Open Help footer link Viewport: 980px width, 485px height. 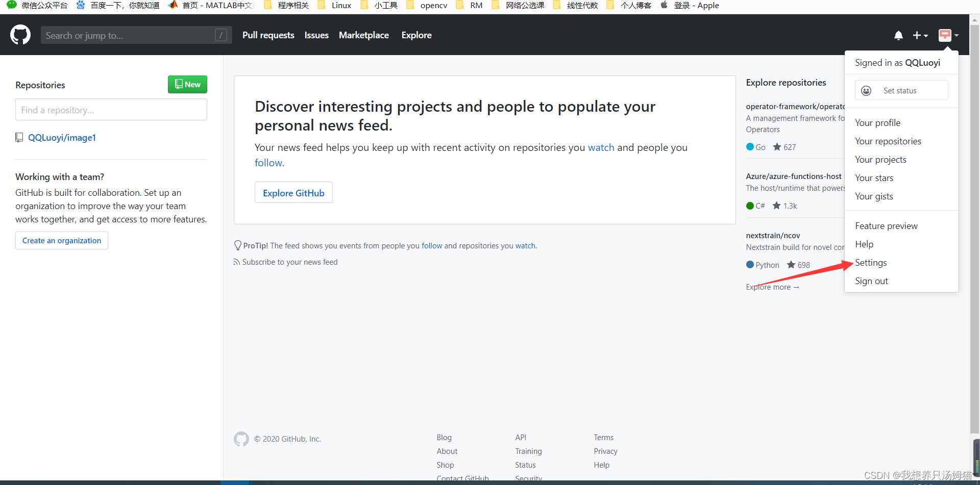coord(601,465)
